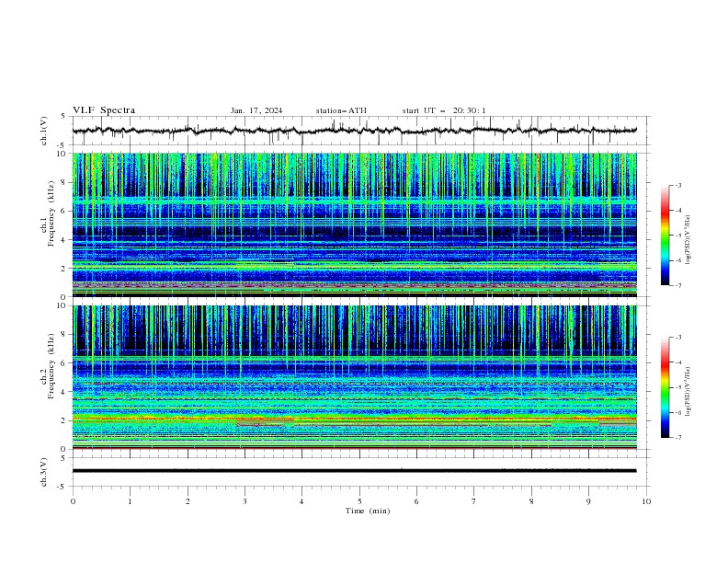This screenshot has height=563, width=728.
Task: Click time axis tick label "10" at far right
Action: coord(646,501)
